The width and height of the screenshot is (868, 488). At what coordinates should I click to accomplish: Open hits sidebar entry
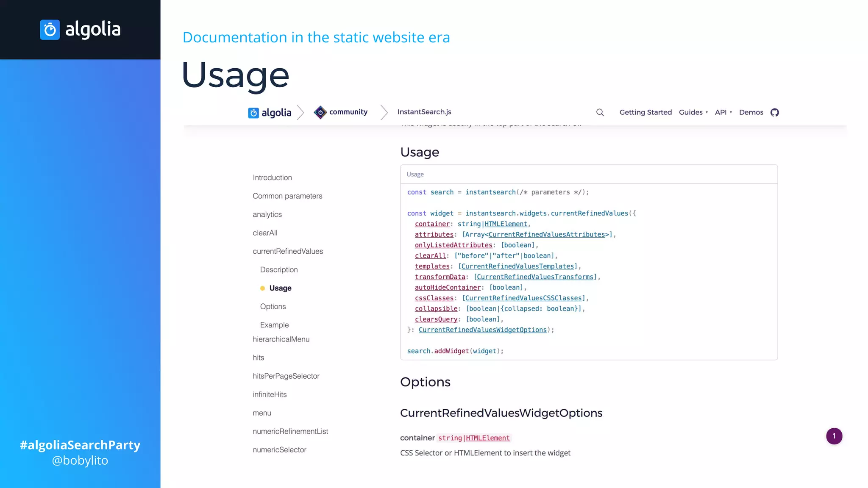[x=258, y=358]
